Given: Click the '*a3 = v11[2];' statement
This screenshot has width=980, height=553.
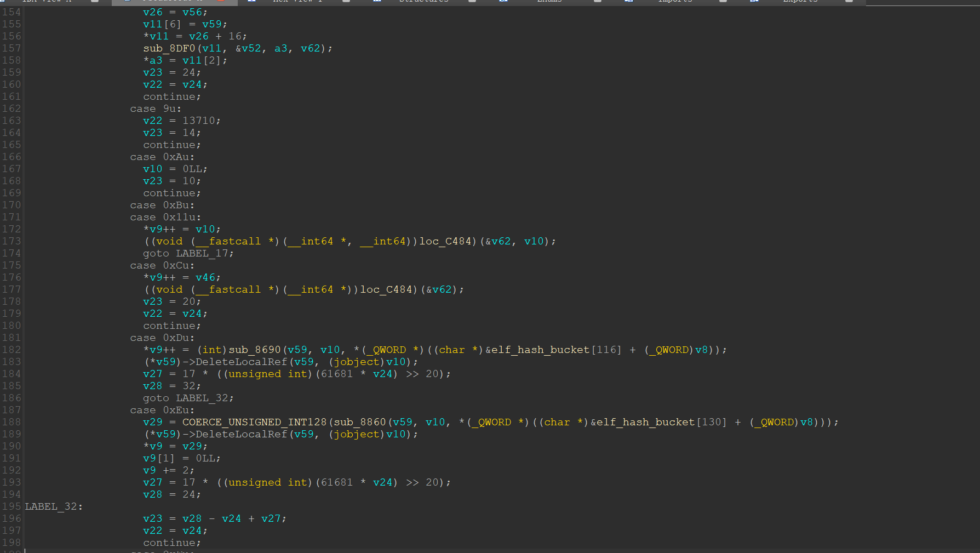Looking at the screenshot, I should pyautogui.click(x=185, y=60).
